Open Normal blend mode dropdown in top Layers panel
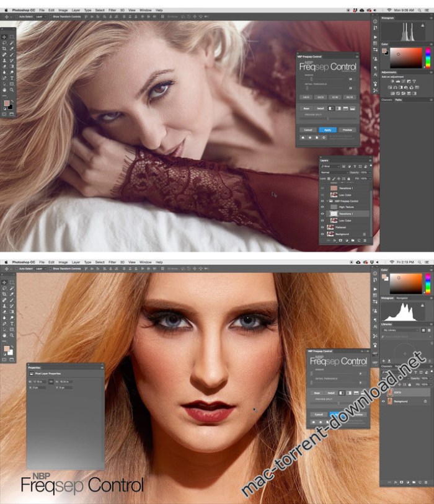 point(334,172)
